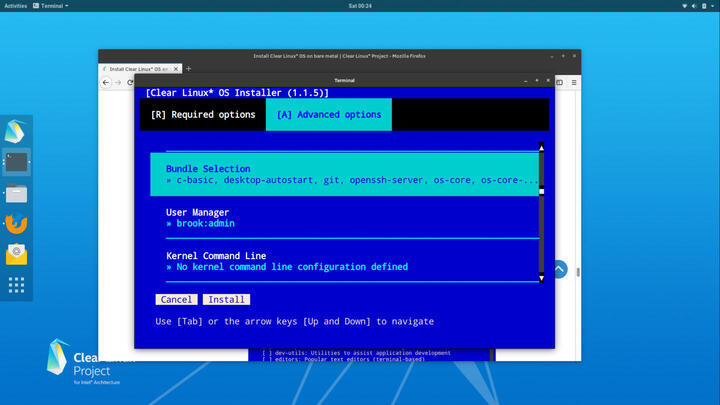The height and width of the screenshot is (405, 720).
Task: Open Firefox hamburger menu
Action: [x=574, y=83]
